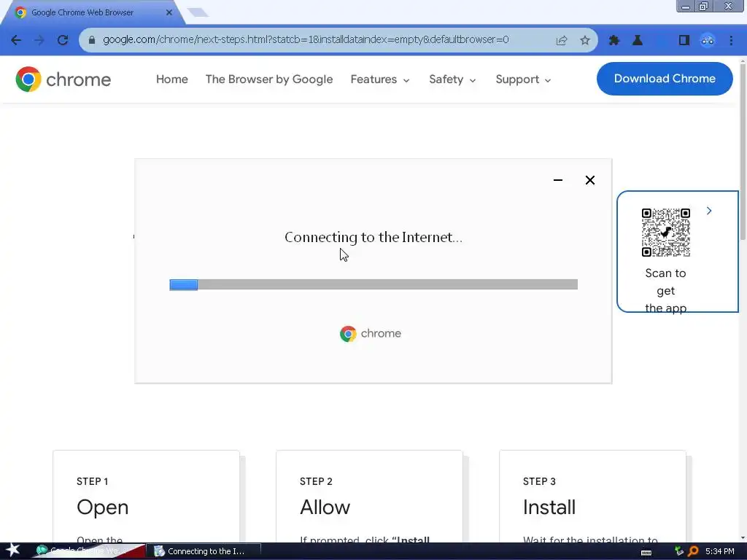Open the taskbar star start button

coord(12,551)
